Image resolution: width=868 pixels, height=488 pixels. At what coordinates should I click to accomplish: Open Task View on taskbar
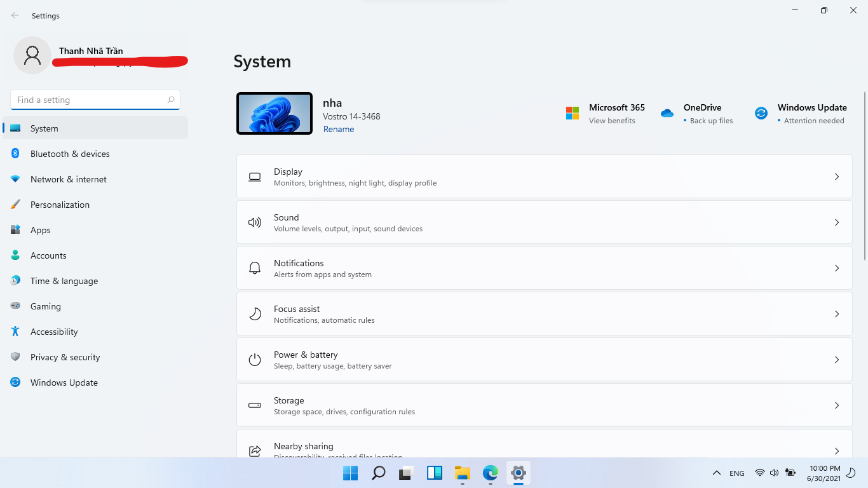407,473
